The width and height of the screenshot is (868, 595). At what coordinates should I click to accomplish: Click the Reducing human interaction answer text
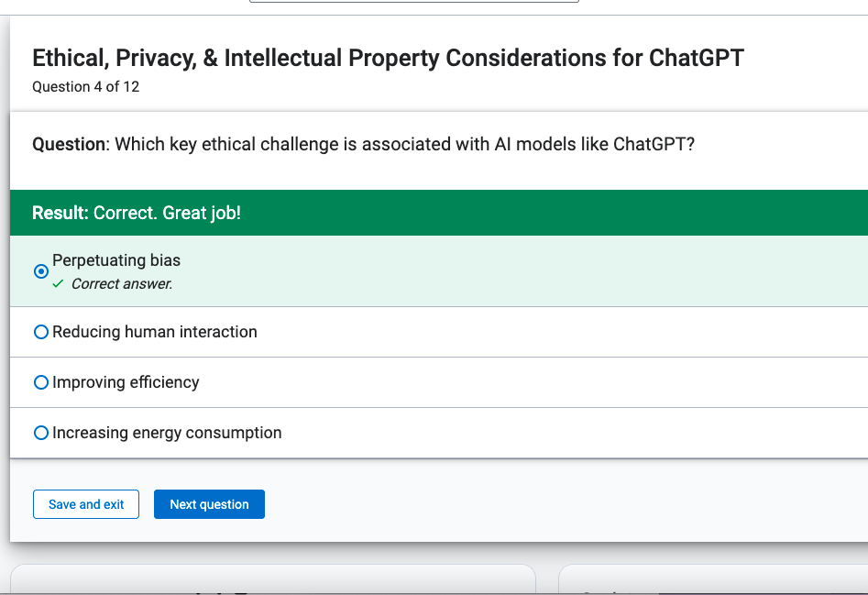point(155,332)
